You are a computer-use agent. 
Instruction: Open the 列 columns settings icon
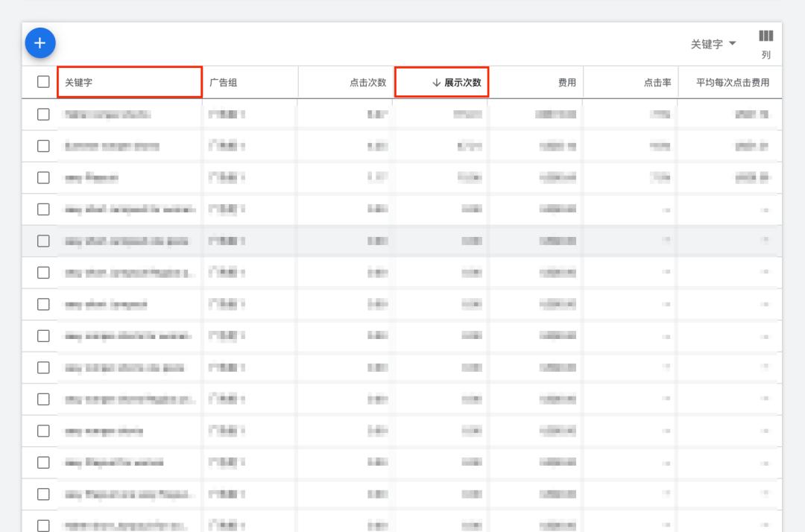point(765,37)
